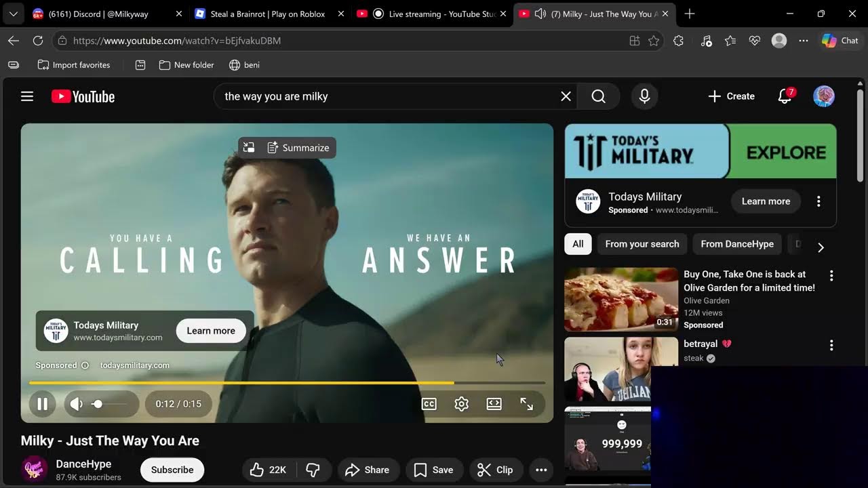This screenshot has height=488, width=868.
Task: Select the All filter chip
Action: [578, 244]
